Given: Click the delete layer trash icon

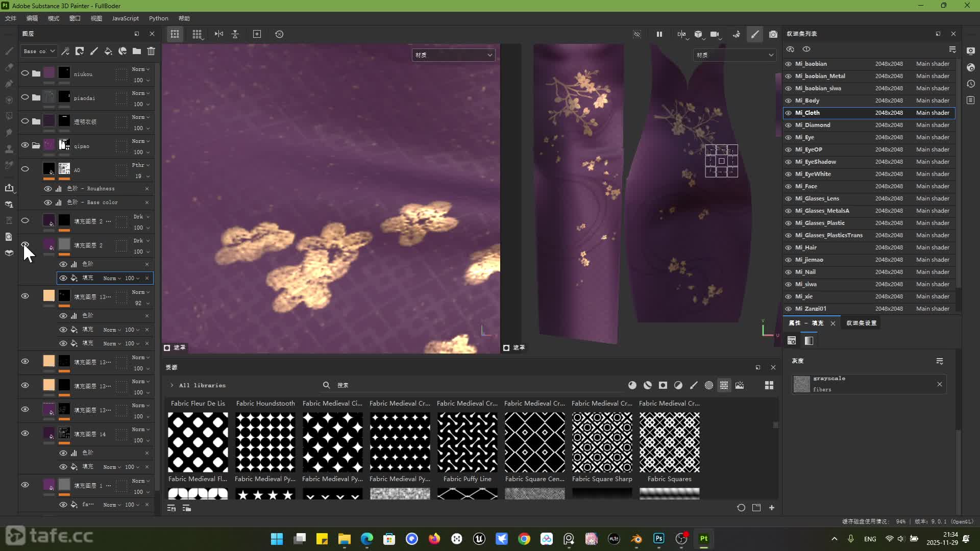Looking at the screenshot, I should tap(151, 51).
